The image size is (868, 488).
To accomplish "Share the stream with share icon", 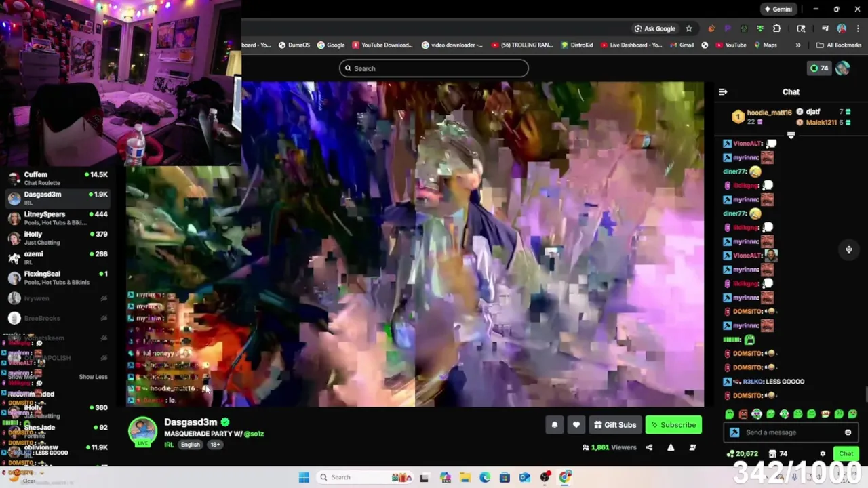I will [649, 447].
